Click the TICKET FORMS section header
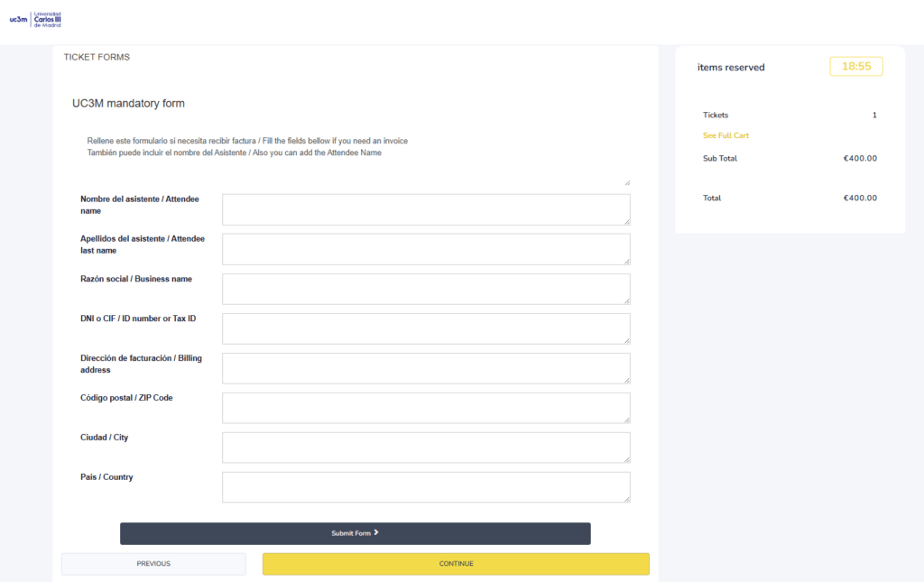 (x=97, y=57)
